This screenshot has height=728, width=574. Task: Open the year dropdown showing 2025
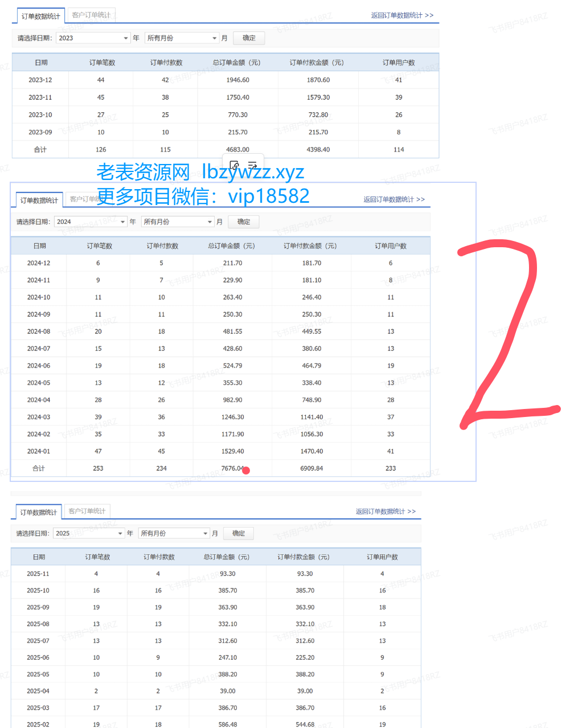coord(88,533)
